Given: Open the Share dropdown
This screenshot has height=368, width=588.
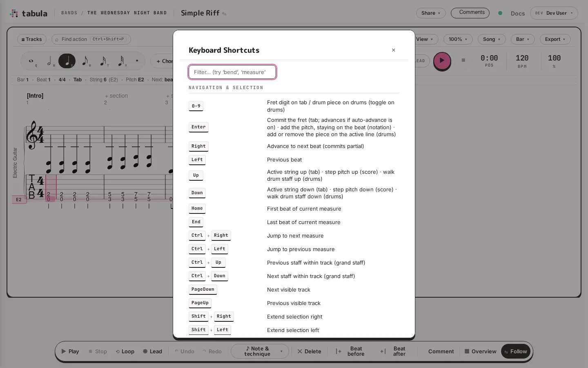Looking at the screenshot, I should [x=431, y=13].
